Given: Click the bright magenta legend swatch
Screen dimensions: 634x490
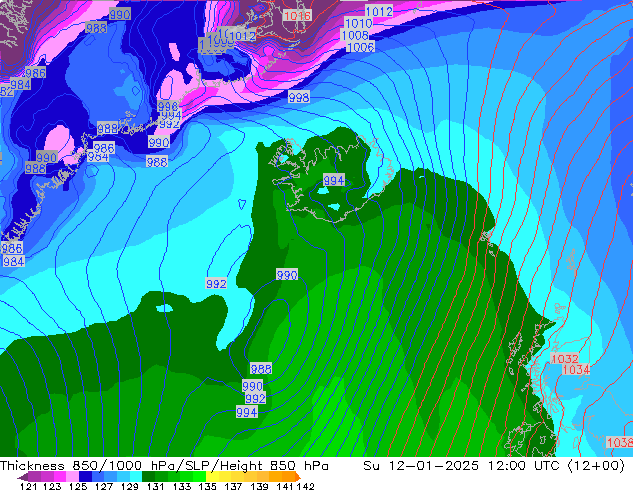Looking at the screenshot, I should pos(60,476).
